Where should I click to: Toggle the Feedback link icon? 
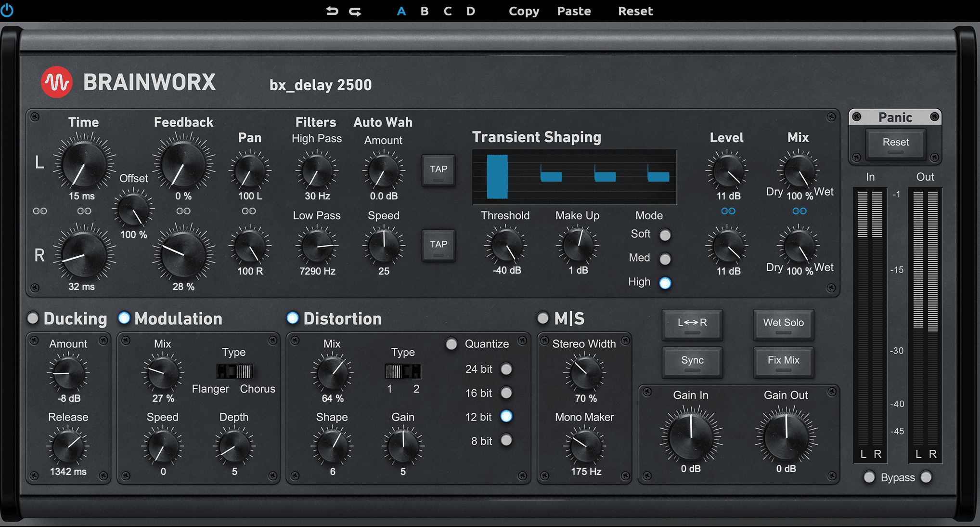[183, 211]
